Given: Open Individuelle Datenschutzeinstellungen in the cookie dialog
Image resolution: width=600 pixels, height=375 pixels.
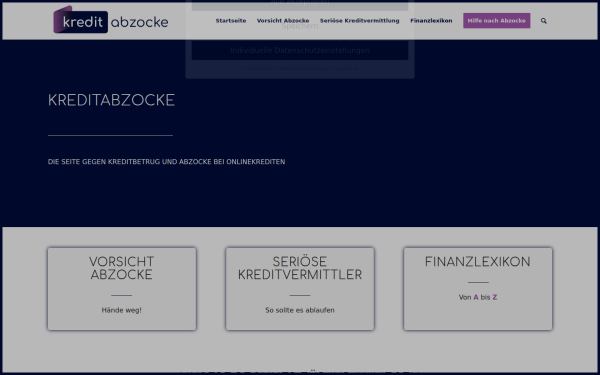Looking at the screenshot, I should [300, 51].
